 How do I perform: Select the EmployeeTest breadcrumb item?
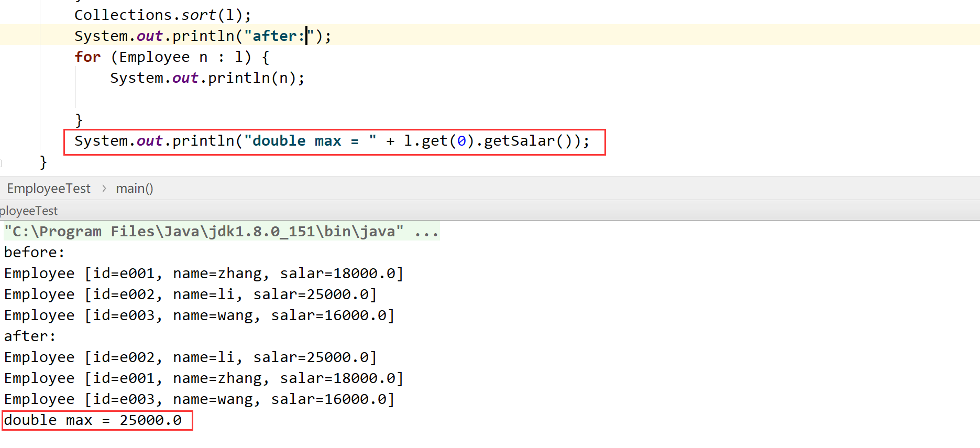tap(49, 189)
